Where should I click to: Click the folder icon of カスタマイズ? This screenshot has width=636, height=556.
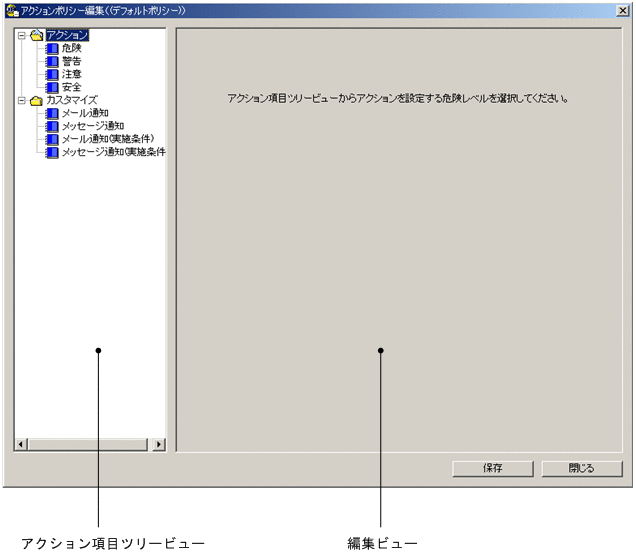point(37,101)
